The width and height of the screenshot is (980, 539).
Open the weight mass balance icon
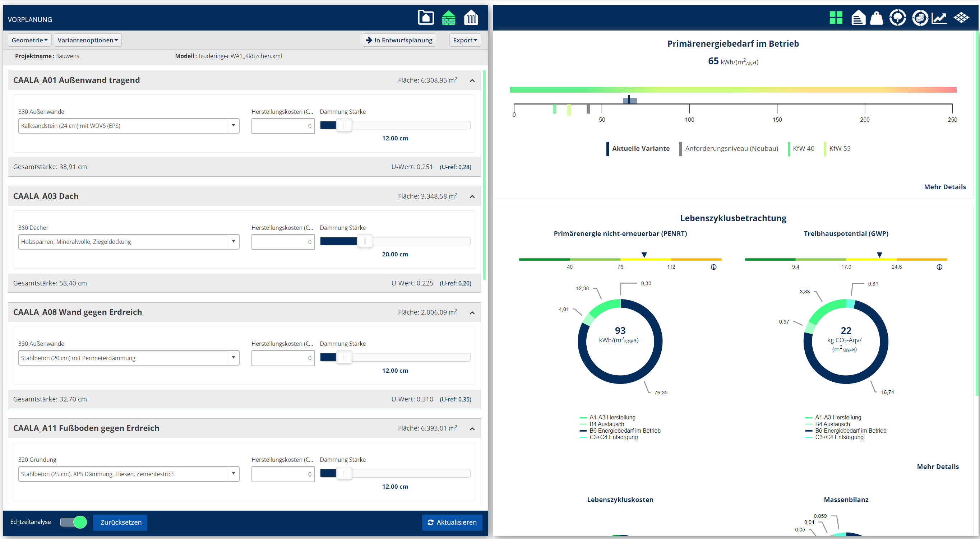pos(877,18)
